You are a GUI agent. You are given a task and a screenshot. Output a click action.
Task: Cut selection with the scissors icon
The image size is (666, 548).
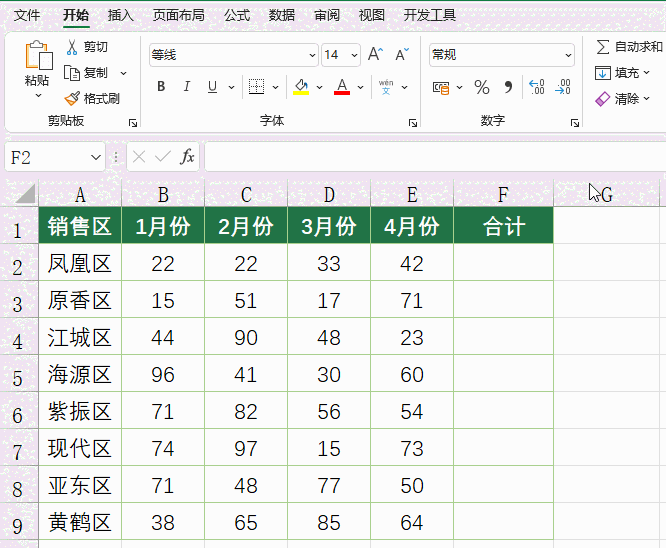coord(72,47)
